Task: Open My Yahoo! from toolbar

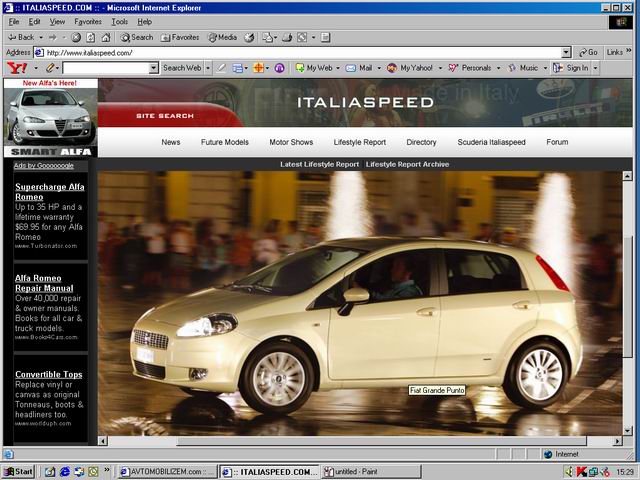Action: click(x=409, y=68)
